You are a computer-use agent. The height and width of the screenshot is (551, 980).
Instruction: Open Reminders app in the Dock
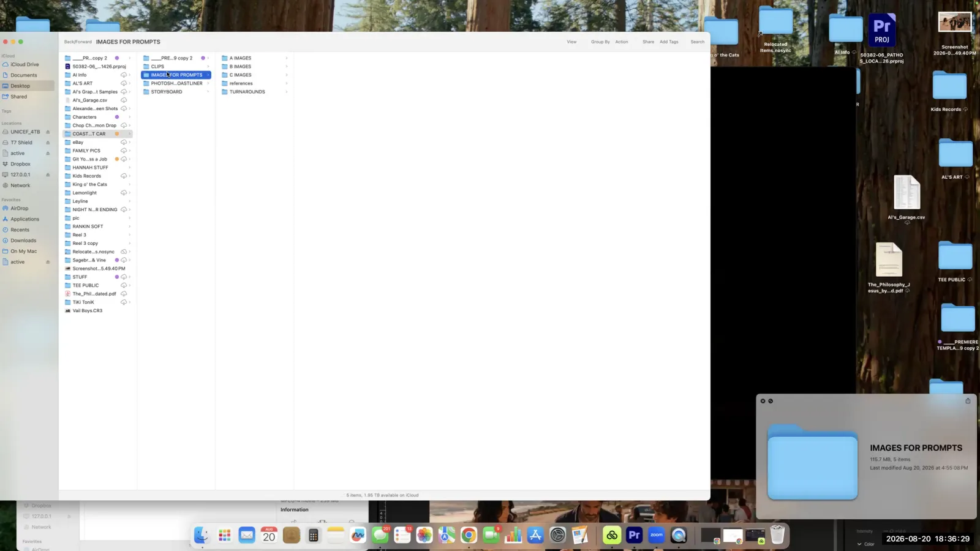(x=402, y=535)
